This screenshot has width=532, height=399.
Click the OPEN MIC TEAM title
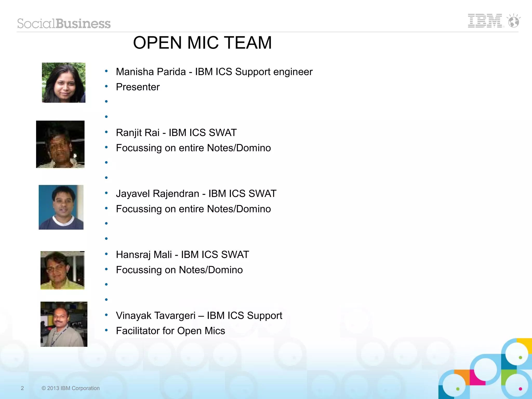(x=202, y=43)
